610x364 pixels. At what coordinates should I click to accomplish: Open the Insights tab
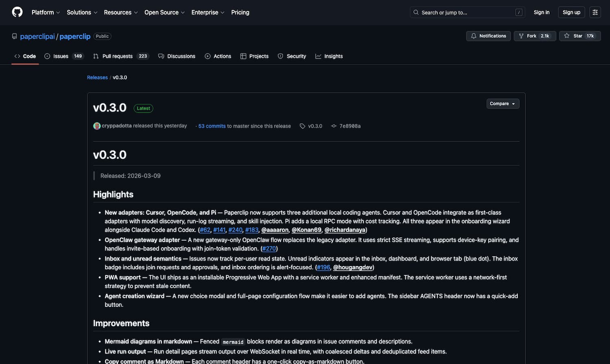pos(329,56)
